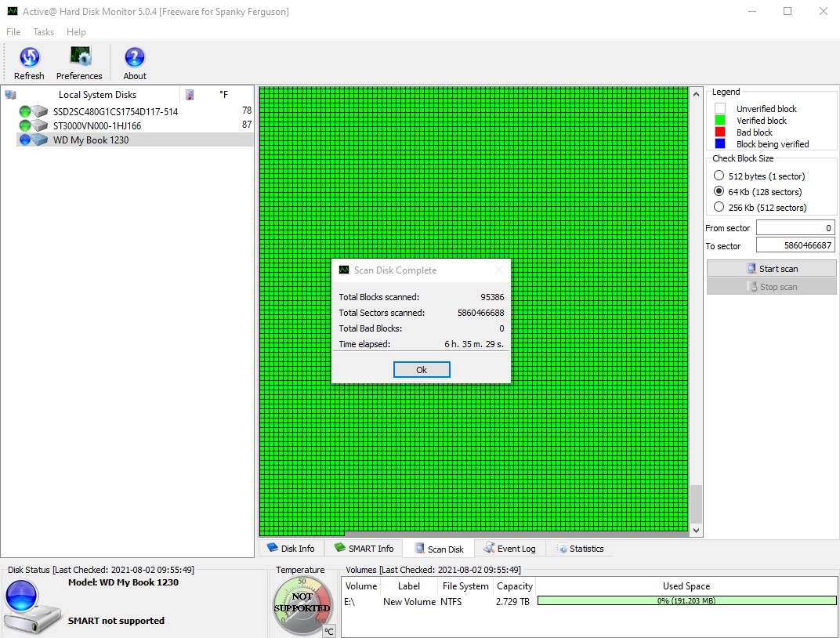Screen dimensions: 840x638
Task: Choose 64 Kb (128 sectors) block size
Action: coord(719,192)
